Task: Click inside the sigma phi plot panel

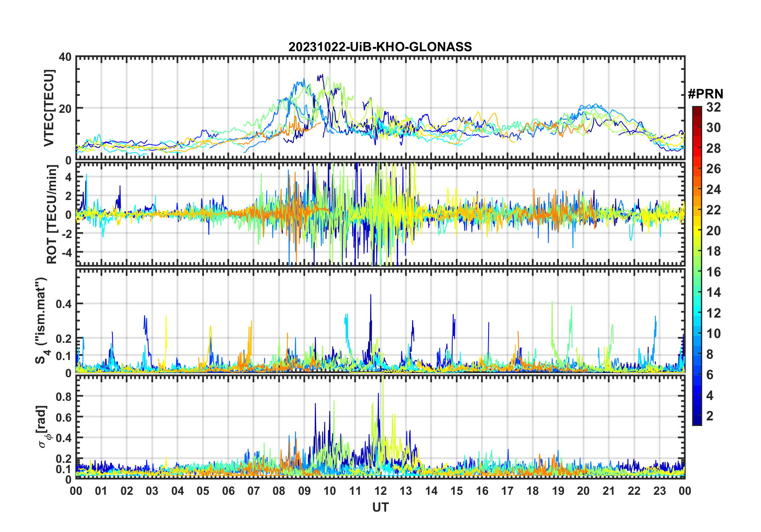Action: [x=380, y=427]
